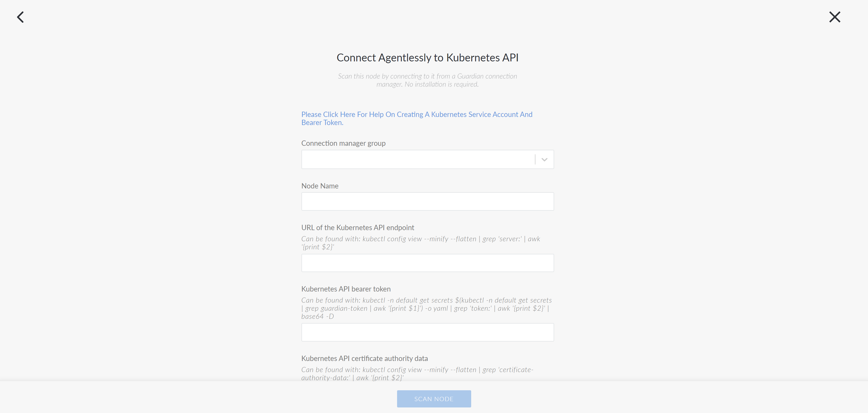Viewport: 868px width, 413px height.
Task: Click the 'Connection manager group' label
Action: [343, 143]
